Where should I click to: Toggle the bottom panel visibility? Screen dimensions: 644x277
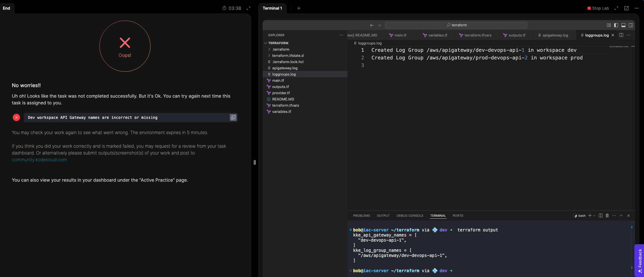pyautogui.click(x=623, y=25)
